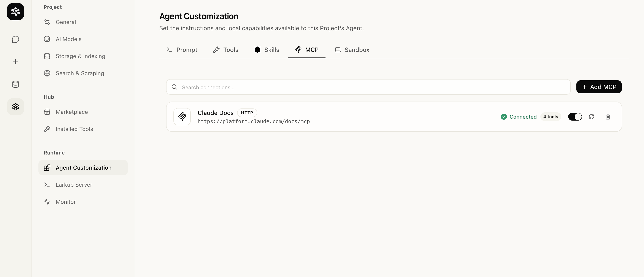
Task: Click the platform.claude.com MCP URL
Action: (x=254, y=121)
